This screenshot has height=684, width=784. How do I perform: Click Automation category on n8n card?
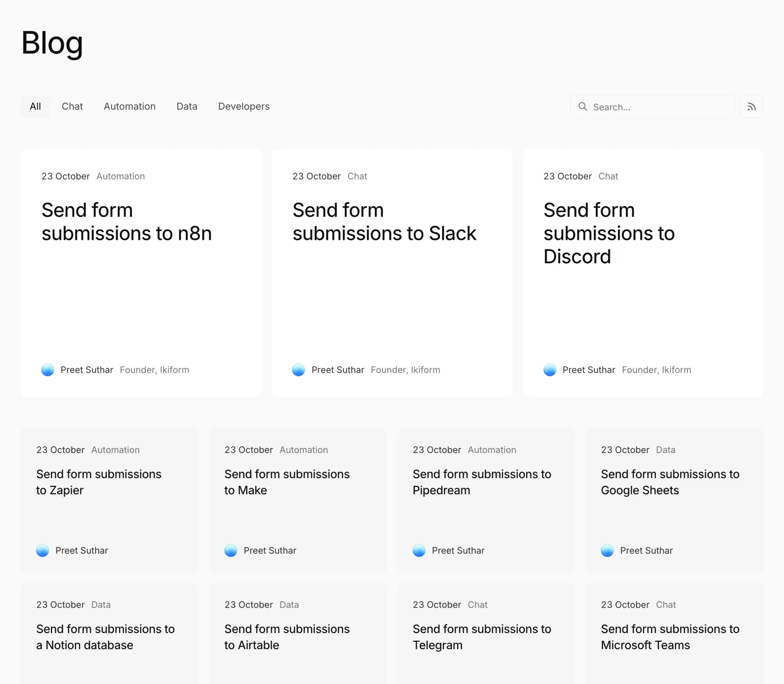point(121,176)
